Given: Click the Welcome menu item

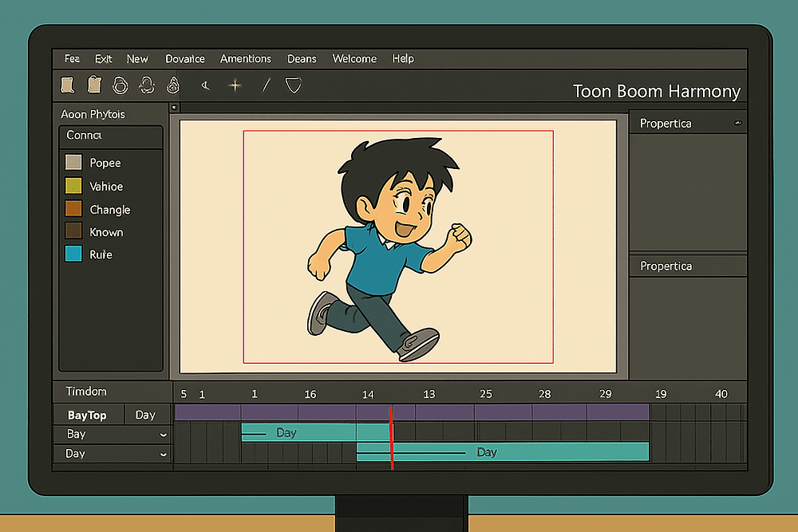Looking at the screenshot, I should pyautogui.click(x=354, y=58).
